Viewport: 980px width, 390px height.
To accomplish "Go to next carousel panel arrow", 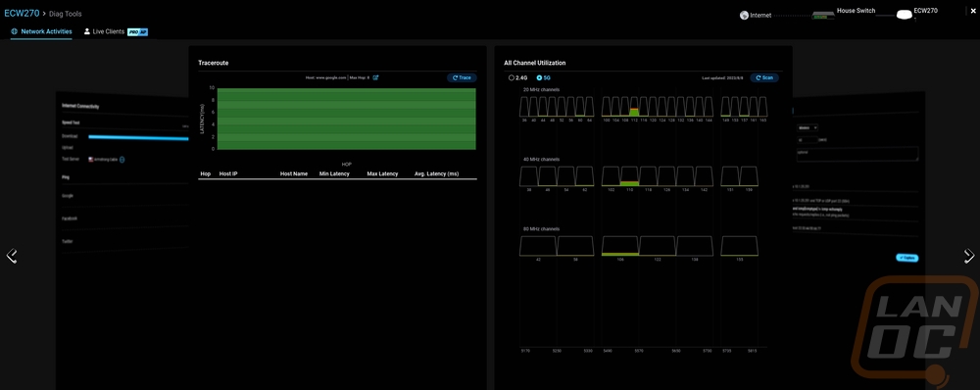I will pyautogui.click(x=969, y=255).
